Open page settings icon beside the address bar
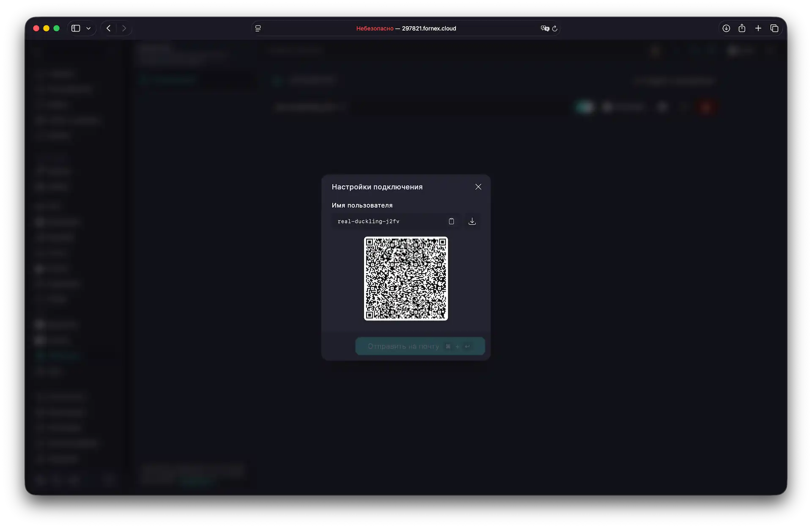The width and height of the screenshot is (812, 528). click(258, 28)
